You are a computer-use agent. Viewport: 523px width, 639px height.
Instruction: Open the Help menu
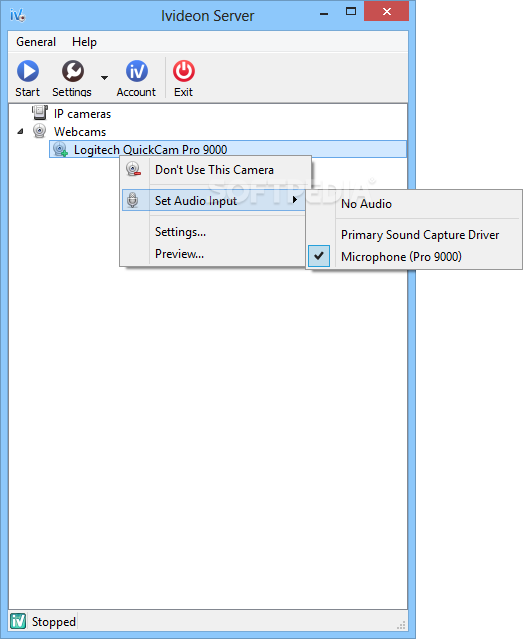click(x=84, y=42)
